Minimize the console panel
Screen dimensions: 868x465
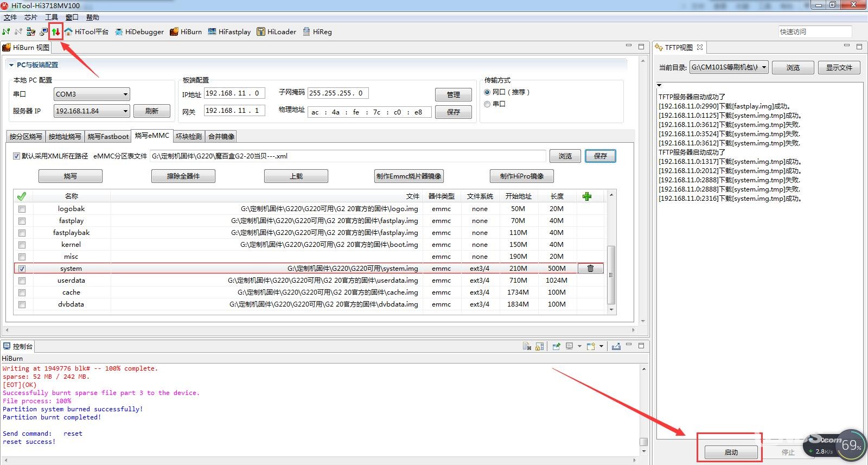[629, 345]
